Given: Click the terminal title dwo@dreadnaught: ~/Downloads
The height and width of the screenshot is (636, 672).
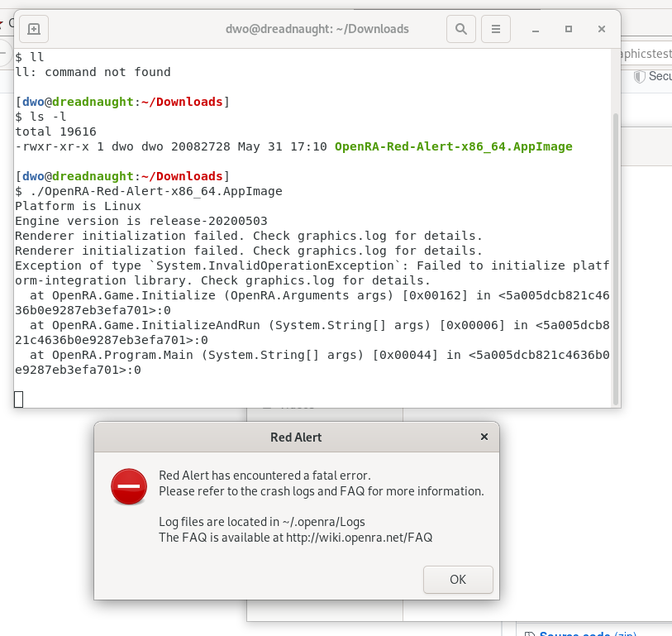Looking at the screenshot, I should [317, 29].
